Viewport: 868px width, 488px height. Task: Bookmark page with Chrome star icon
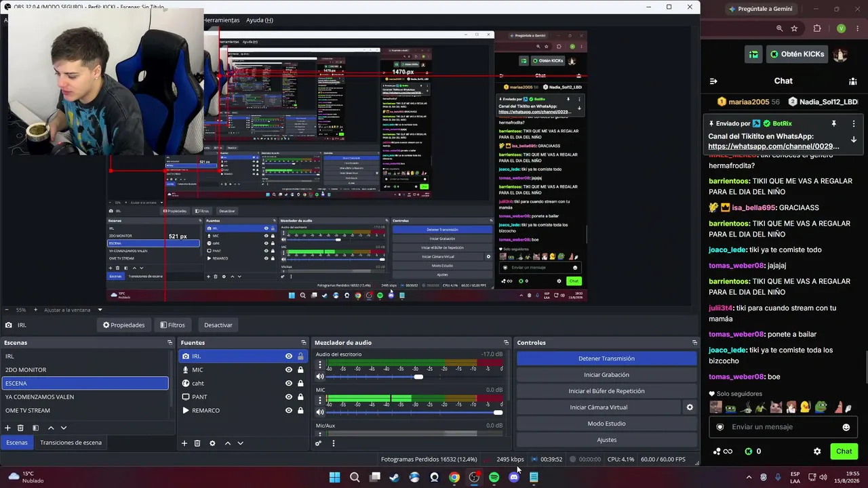(794, 28)
